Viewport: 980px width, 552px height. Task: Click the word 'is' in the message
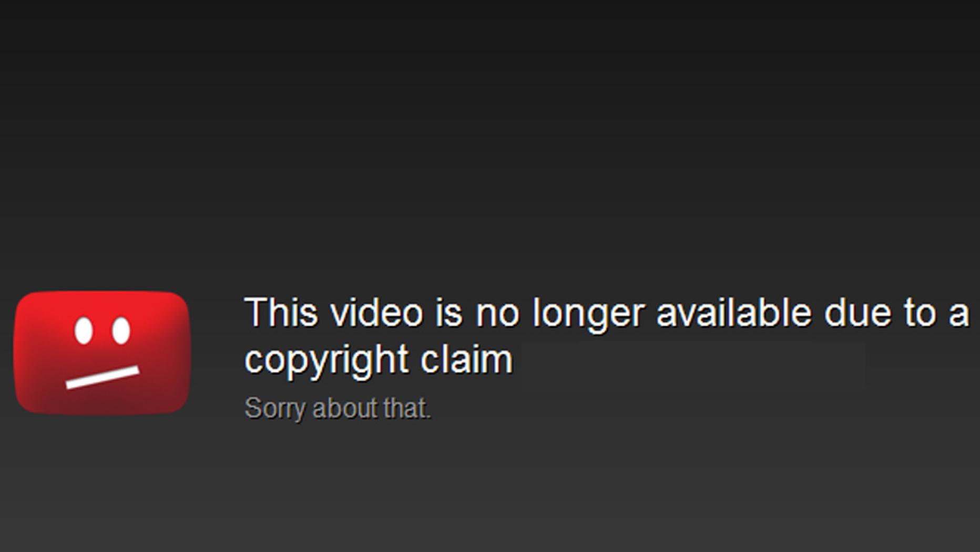click(x=450, y=313)
